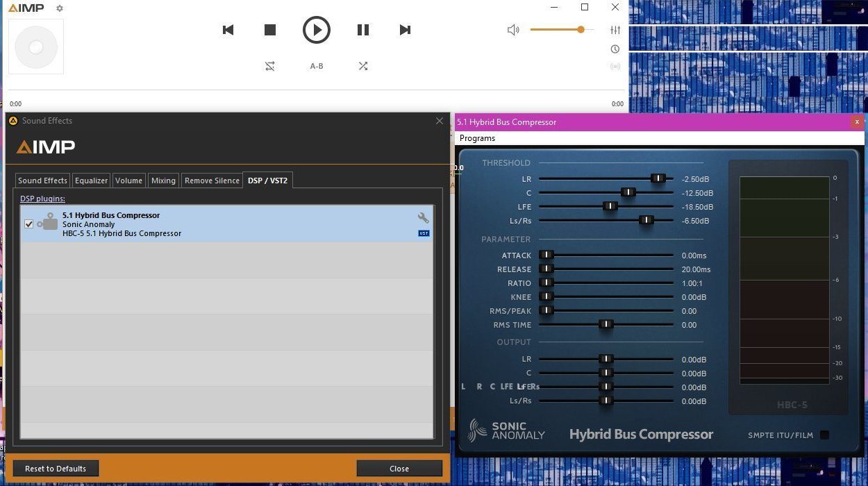The width and height of the screenshot is (868, 486).
Task: Adjust the threshold C slider
Action: [x=606, y=193]
